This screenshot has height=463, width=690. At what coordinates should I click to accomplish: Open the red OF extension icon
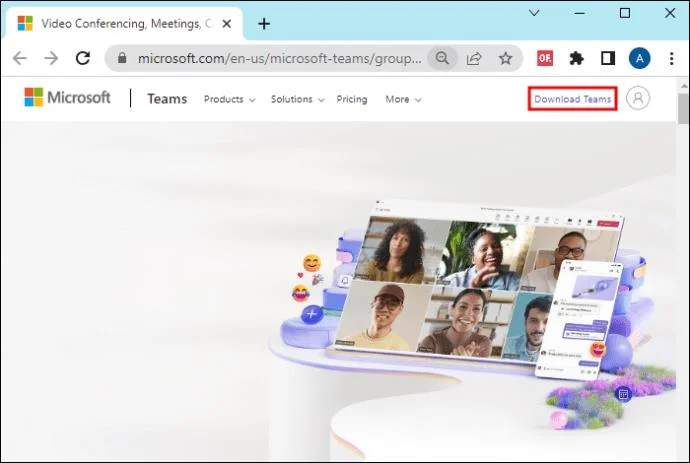pyautogui.click(x=545, y=58)
